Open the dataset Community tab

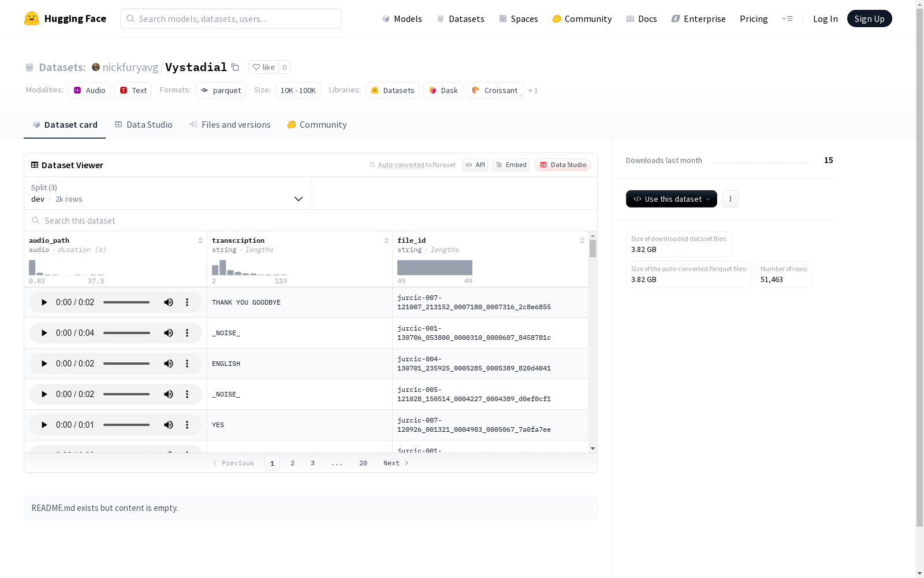click(x=317, y=125)
